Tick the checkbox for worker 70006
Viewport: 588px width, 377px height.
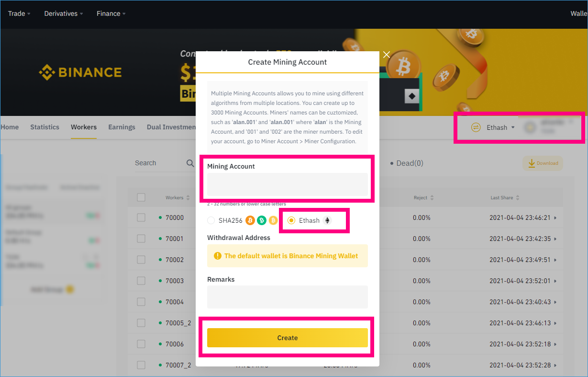point(141,344)
